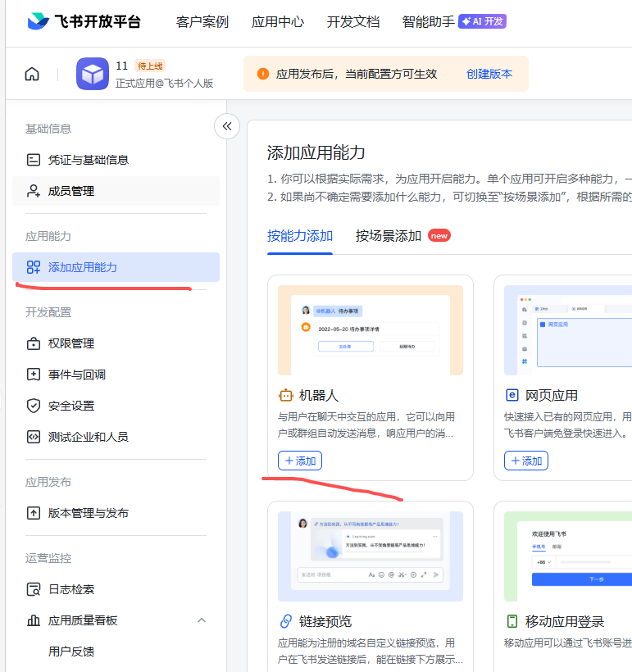
Task: Click 应用质量看板 bar chart icon
Action: point(34,620)
